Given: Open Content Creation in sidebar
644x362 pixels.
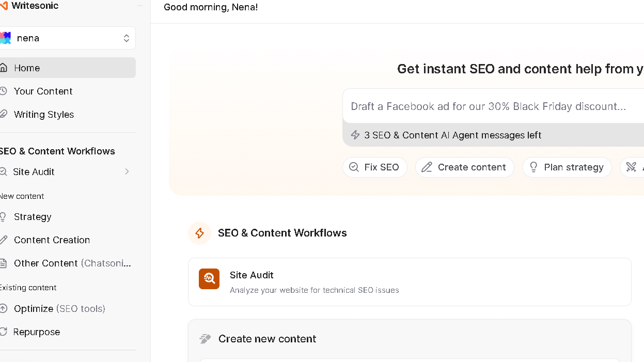Looking at the screenshot, I should (52, 240).
